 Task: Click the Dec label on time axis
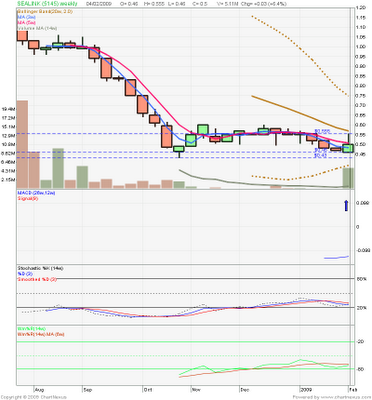pos(245,389)
